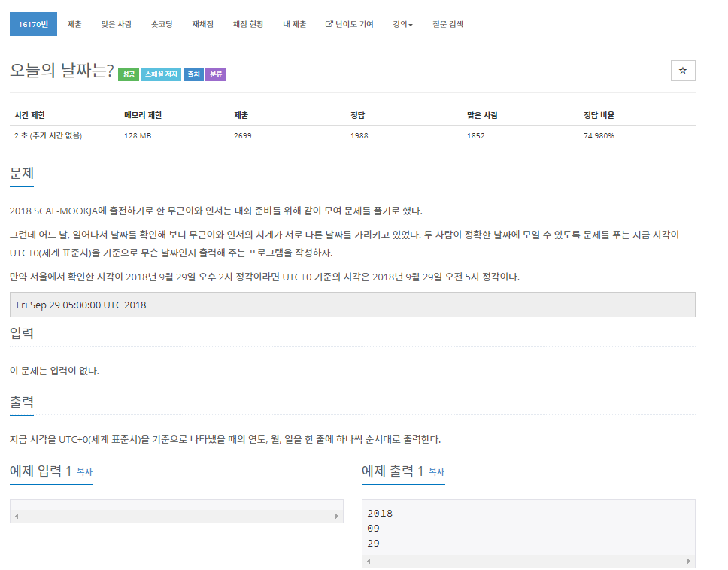Click right arrow of example input scrollbar

(337, 516)
